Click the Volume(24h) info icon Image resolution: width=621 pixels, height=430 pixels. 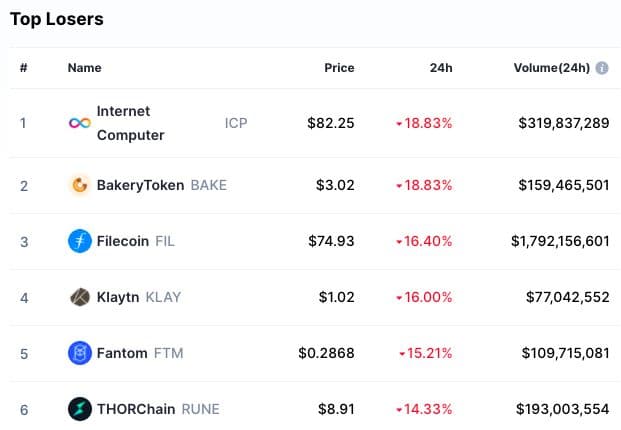coord(602,68)
